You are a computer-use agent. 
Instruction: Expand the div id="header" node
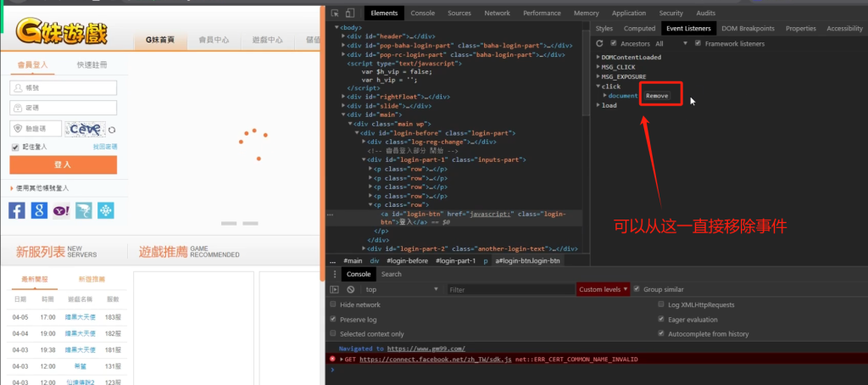(x=344, y=36)
